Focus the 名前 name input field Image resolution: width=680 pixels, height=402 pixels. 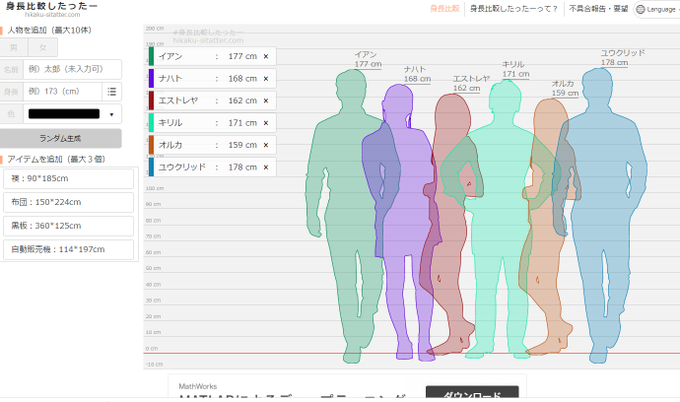pos(72,69)
